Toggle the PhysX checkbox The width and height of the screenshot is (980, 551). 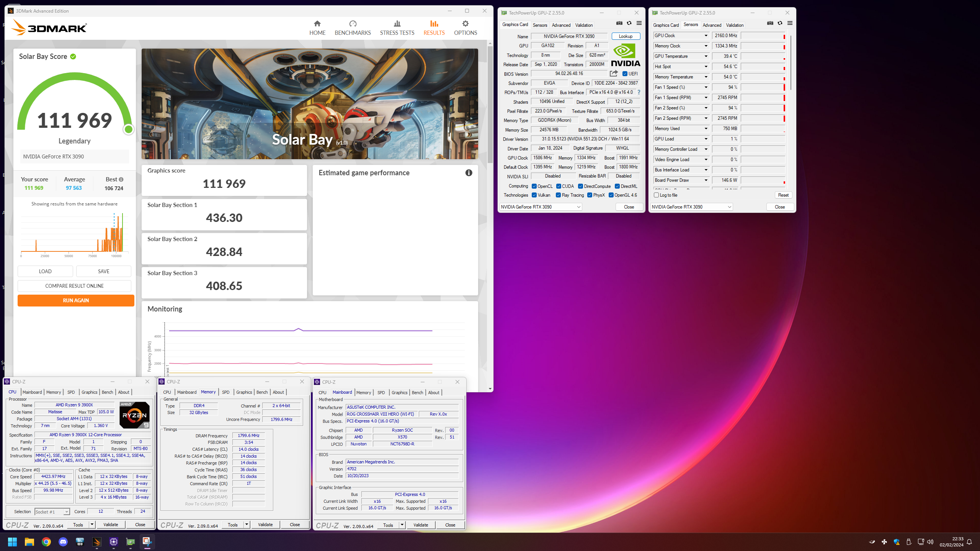590,195
